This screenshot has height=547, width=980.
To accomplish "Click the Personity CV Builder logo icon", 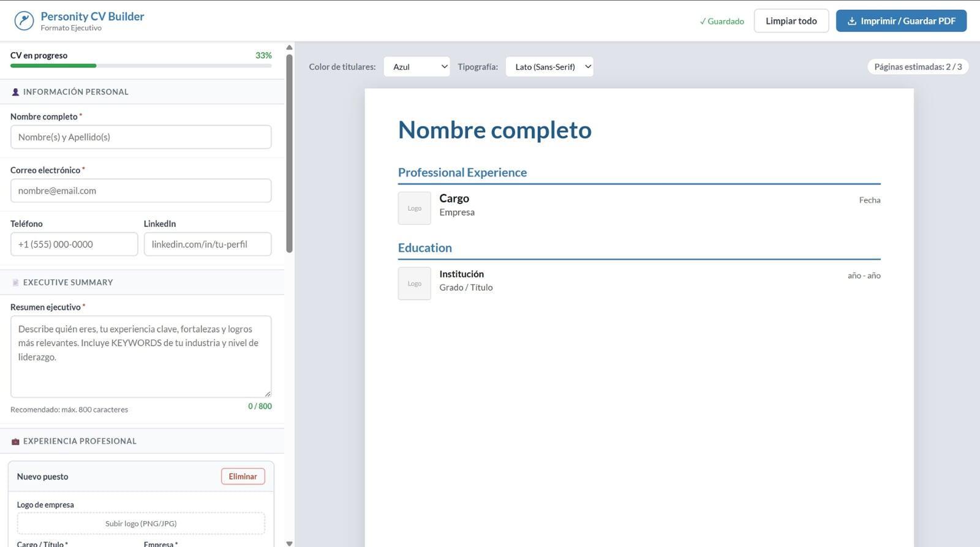I will (24, 21).
